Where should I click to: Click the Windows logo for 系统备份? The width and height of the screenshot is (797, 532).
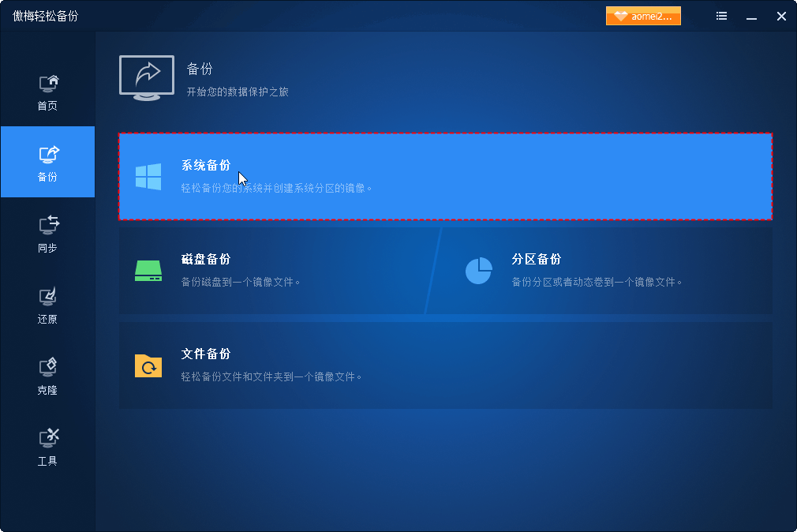point(148,177)
